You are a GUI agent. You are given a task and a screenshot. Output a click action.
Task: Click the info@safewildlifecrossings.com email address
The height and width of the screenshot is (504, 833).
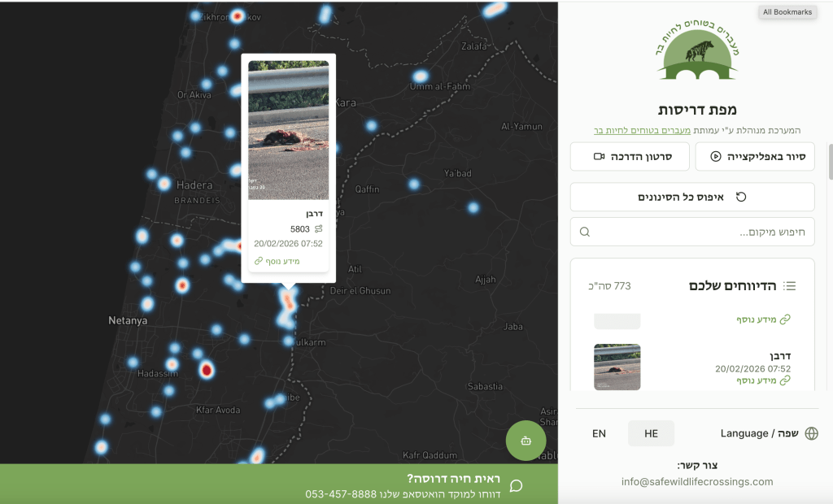697,481
